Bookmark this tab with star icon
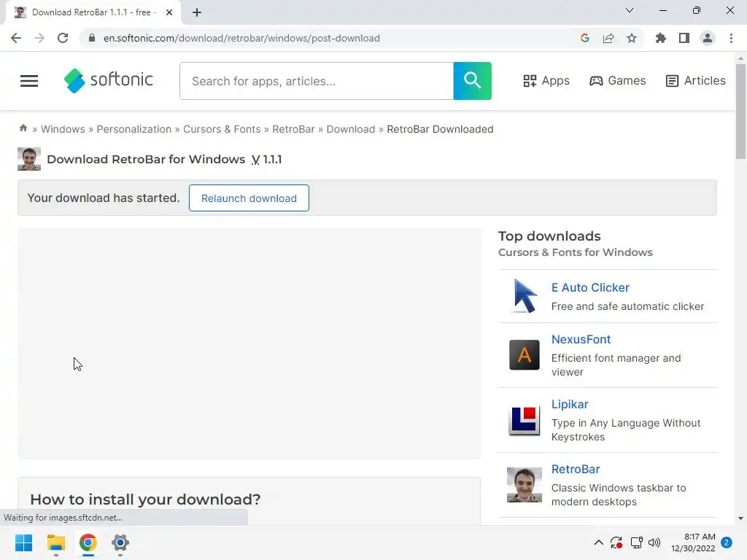The height and width of the screenshot is (560, 747). [x=632, y=38]
